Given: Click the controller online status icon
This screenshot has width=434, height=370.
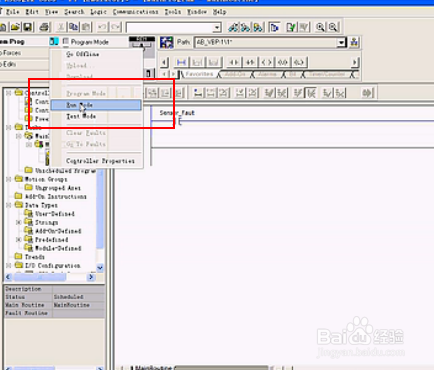Looking at the screenshot, I should tap(53, 42).
